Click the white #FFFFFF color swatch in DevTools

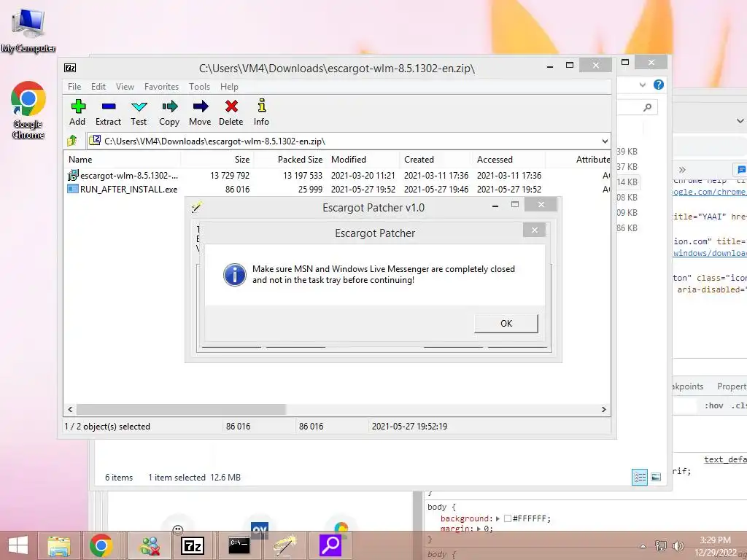pyautogui.click(x=508, y=518)
